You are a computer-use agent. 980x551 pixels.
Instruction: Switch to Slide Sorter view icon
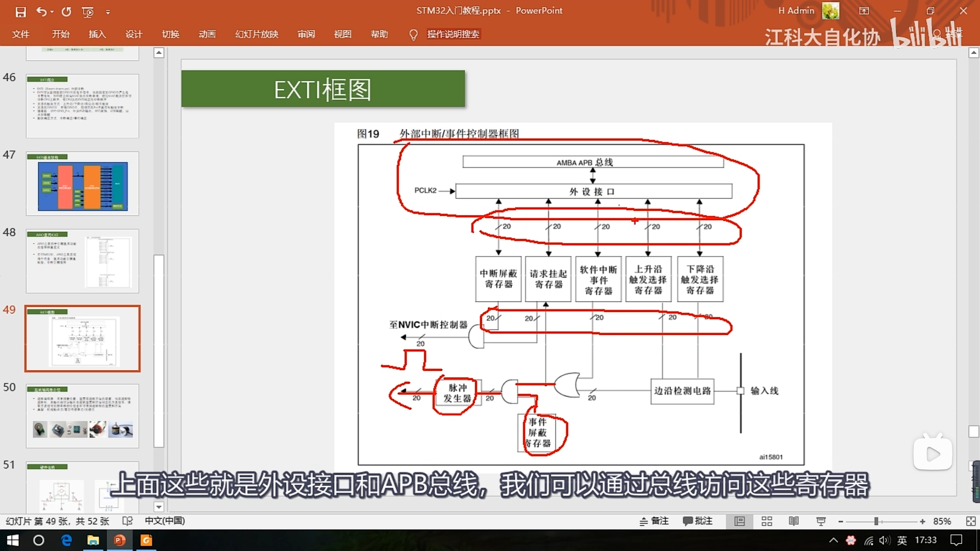tap(766, 521)
